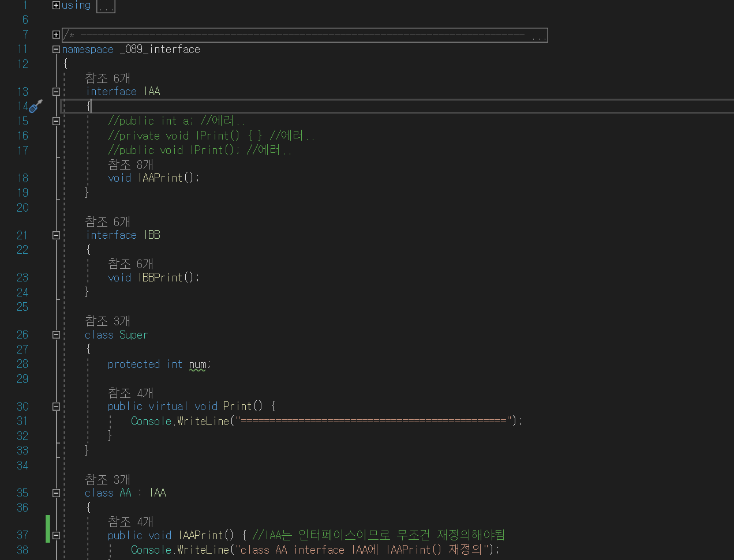Collapse the interface IAA definition

point(56,92)
